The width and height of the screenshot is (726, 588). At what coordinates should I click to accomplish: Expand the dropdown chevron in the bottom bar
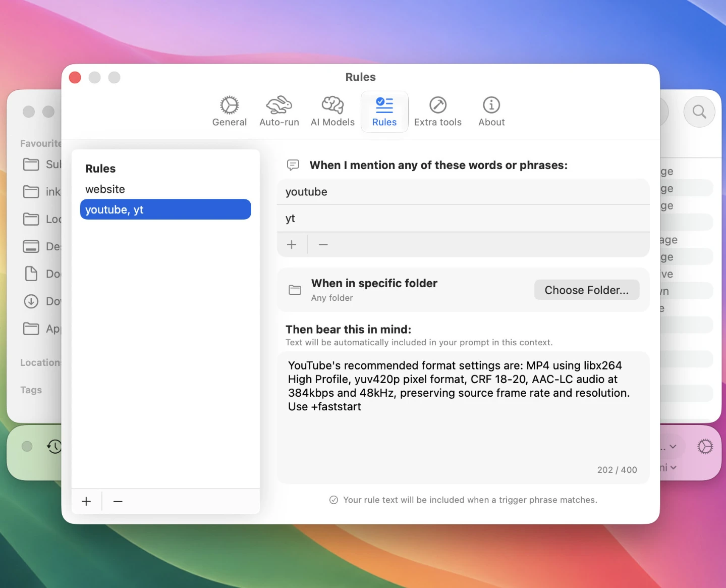(x=673, y=447)
